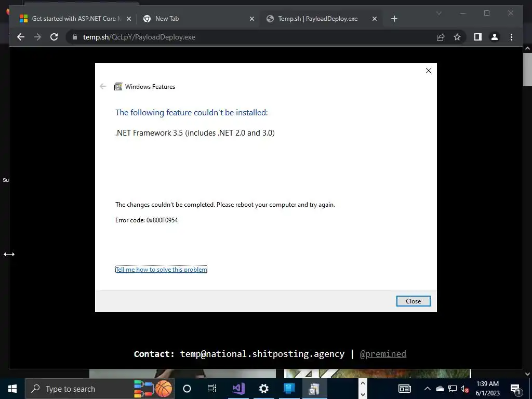Open News and interests taskbar icon
This screenshot has height=399, width=532.
click(x=404, y=389)
